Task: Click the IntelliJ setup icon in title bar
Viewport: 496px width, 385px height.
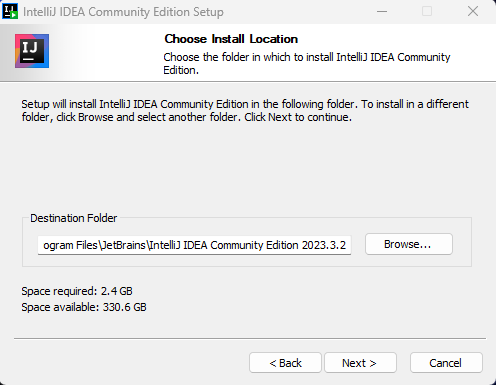Action: pos(10,11)
